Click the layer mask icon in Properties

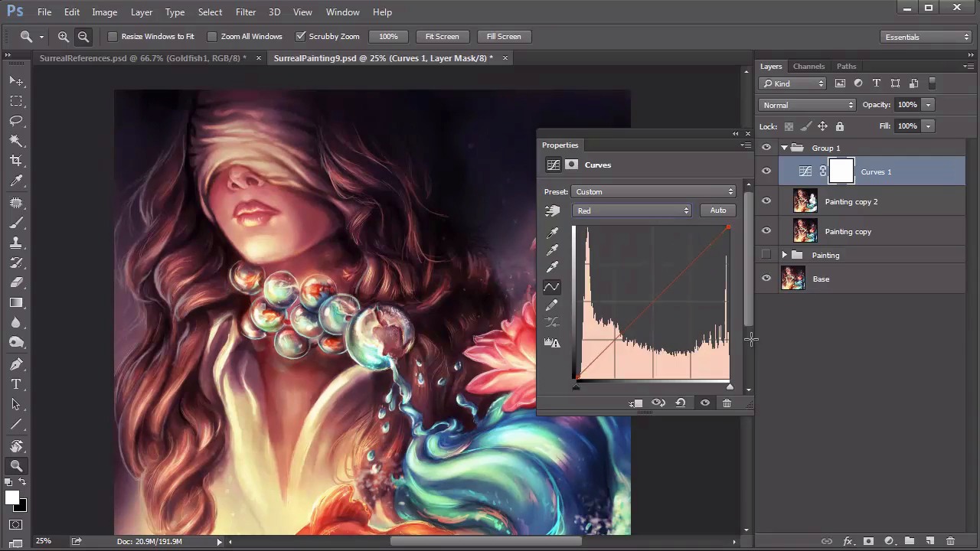point(571,165)
